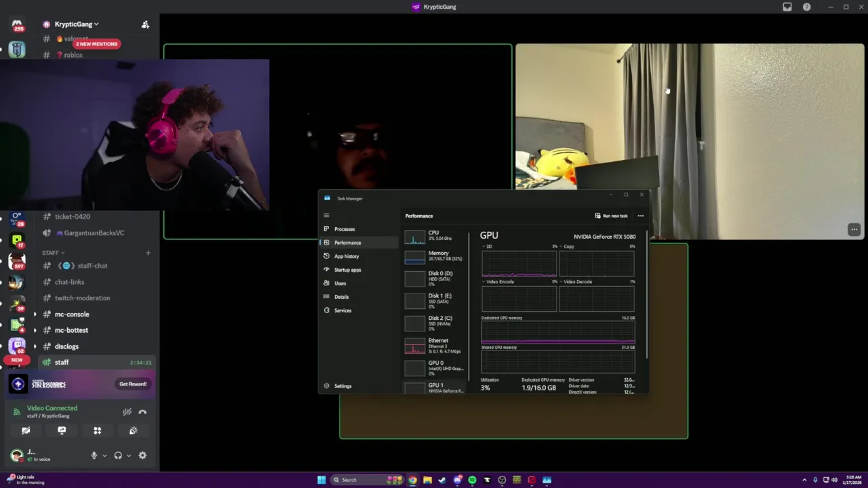This screenshot has height=488, width=868.
Task: Open microphone input options chevron
Action: [104, 455]
